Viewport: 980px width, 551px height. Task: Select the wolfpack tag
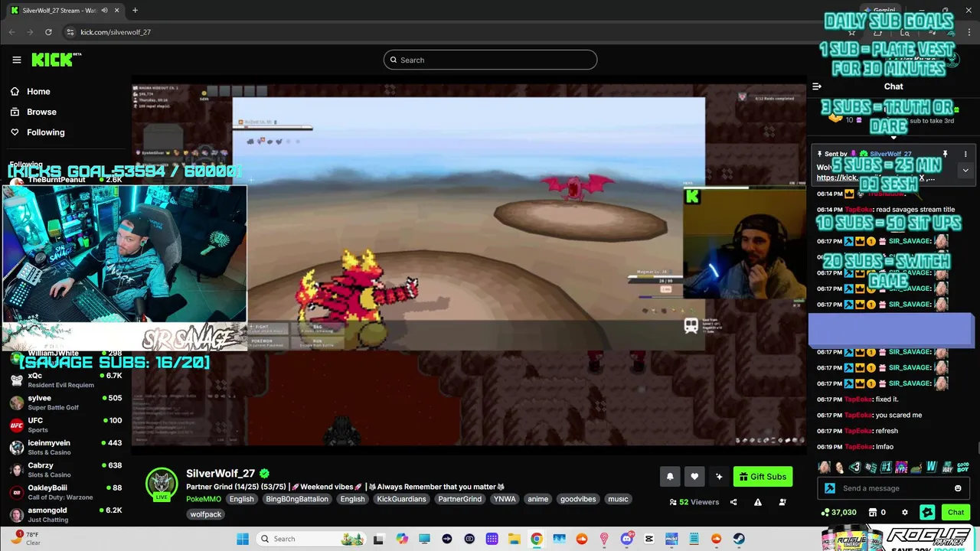click(206, 514)
